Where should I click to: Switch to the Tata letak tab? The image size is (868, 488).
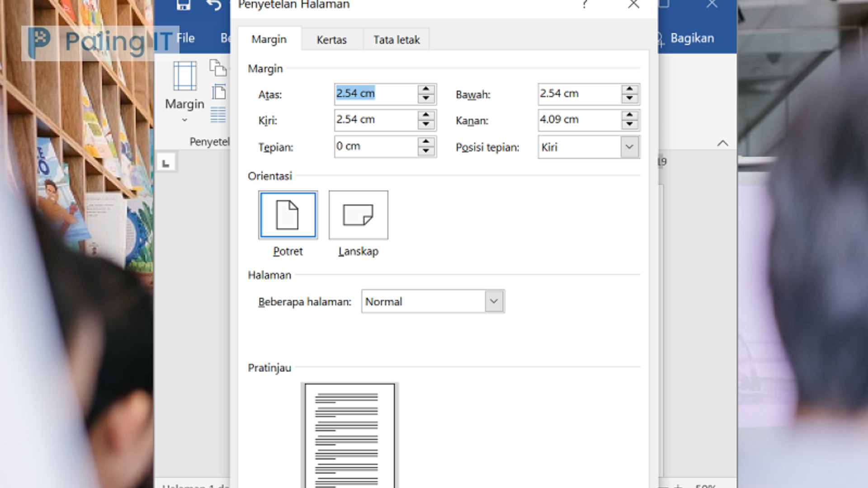pos(396,40)
